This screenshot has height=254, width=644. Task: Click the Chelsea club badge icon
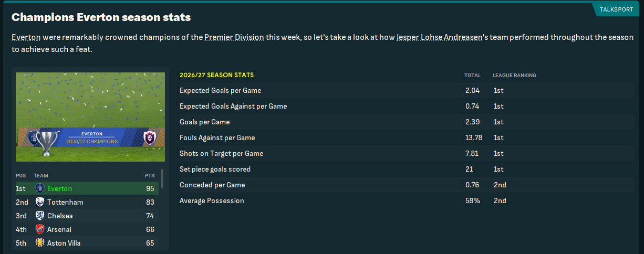coord(39,216)
